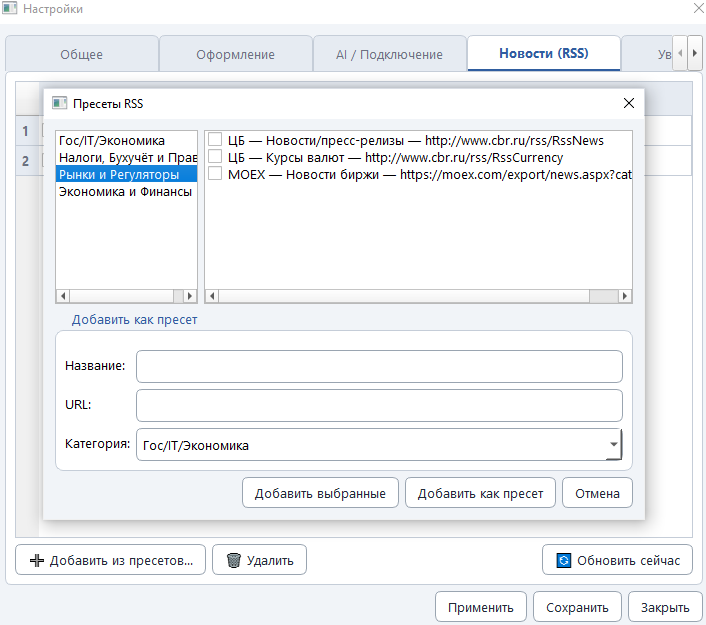Viewport: 706px width, 625px height.
Task: Click Закрыть button
Action: point(665,607)
